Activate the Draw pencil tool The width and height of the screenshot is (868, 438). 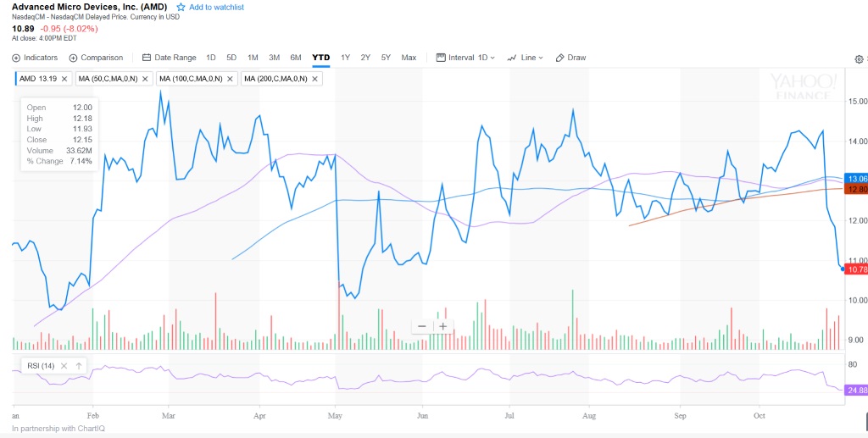click(x=570, y=58)
